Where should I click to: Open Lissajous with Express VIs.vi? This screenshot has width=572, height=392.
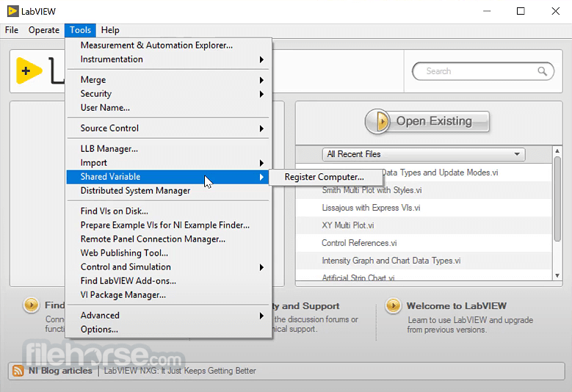point(424,208)
